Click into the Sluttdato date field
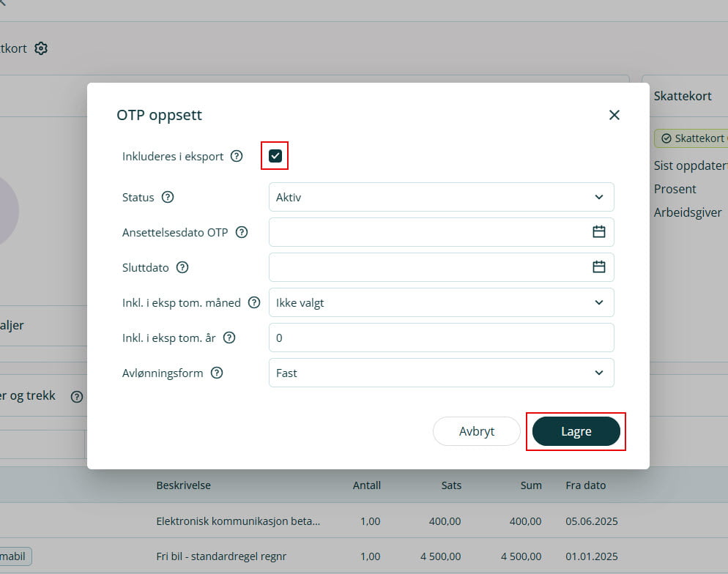This screenshot has height=574, width=728. coord(428,267)
